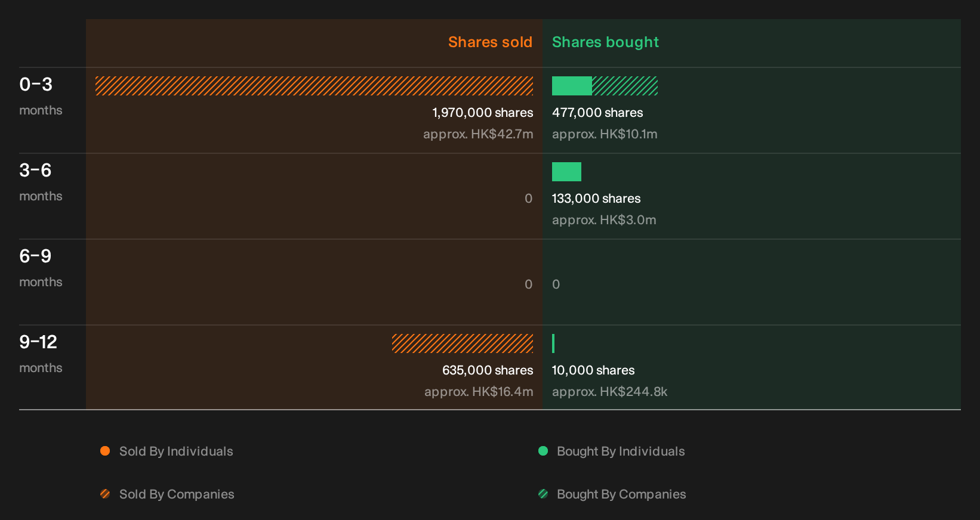
Task: Click the orange Sold By Individuals legend dot
Action: point(105,451)
